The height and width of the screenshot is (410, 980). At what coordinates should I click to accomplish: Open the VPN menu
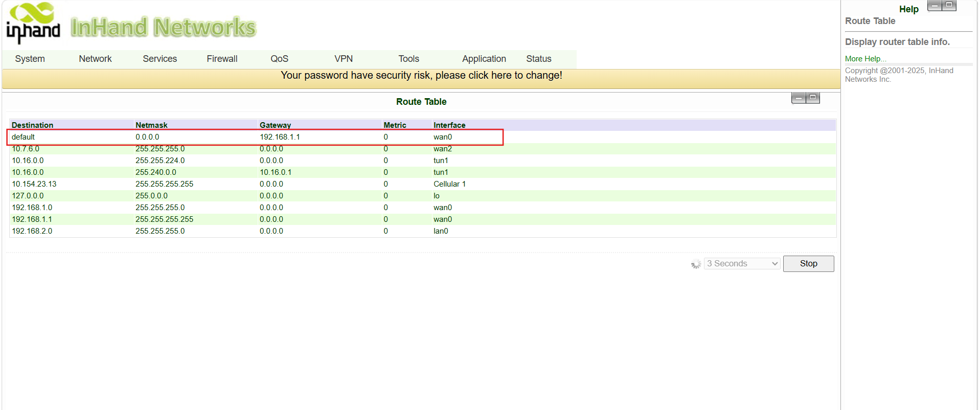click(344, 59)
